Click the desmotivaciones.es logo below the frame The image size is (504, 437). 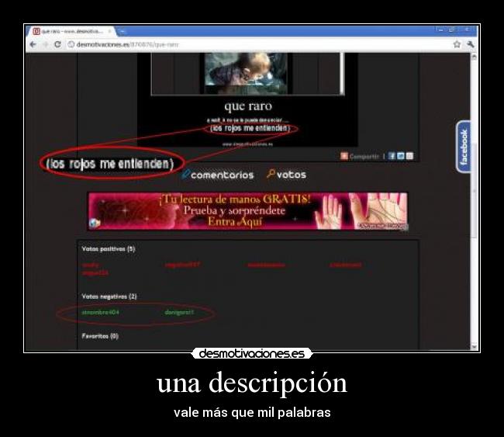coord(252,353)
